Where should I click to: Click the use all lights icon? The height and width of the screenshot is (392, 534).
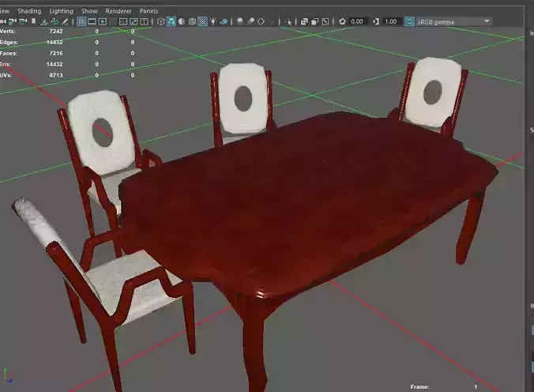coord(212,22)
